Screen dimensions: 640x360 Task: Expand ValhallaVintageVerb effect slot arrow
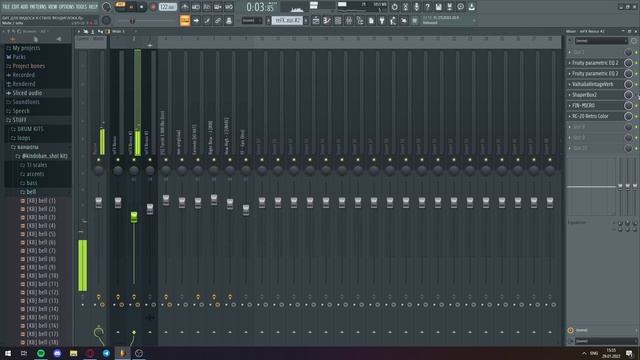pyautogui.click(x=570, y=84)
